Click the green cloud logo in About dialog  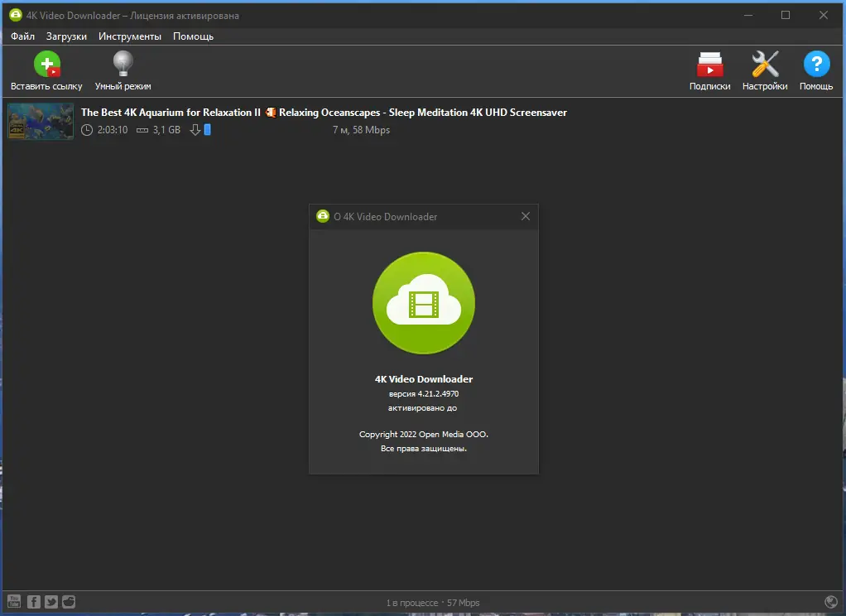(424, 303)
